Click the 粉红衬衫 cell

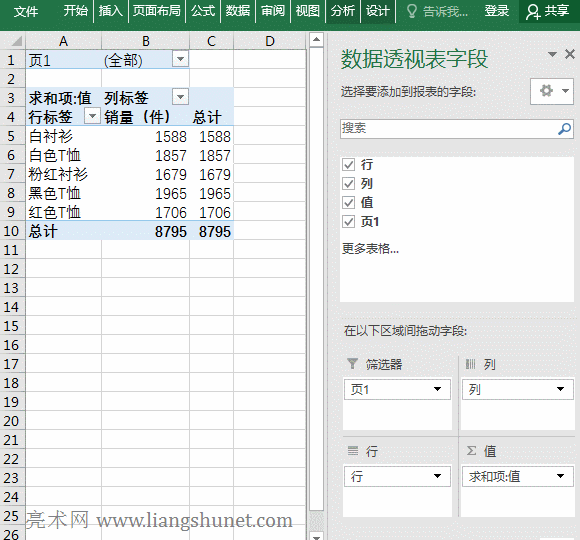pos(63,174)
